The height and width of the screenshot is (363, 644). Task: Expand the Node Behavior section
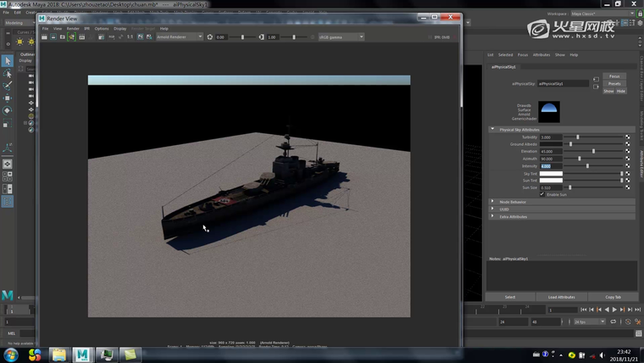(x=492, y=202)
